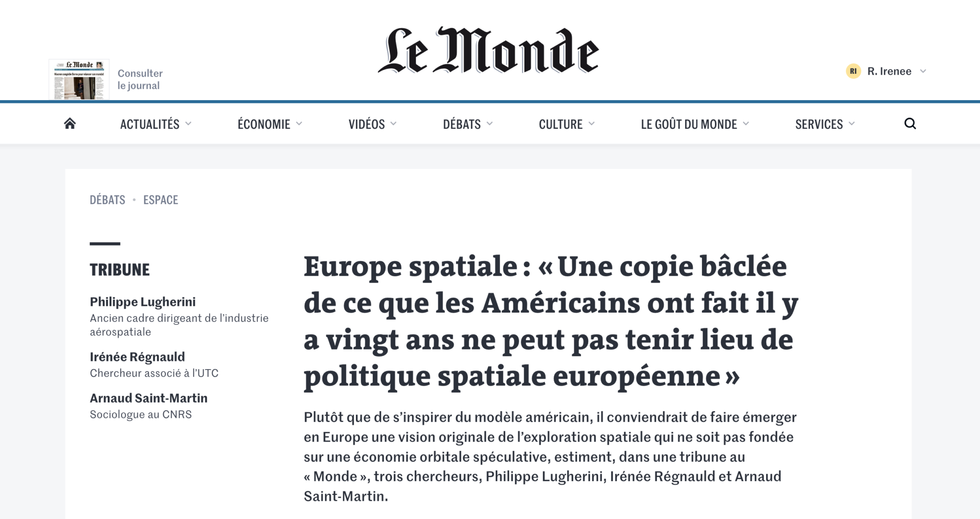980x519 pixels.
Task: Open author Arnaud Saint-Martin's page
Action: [149, 398]
